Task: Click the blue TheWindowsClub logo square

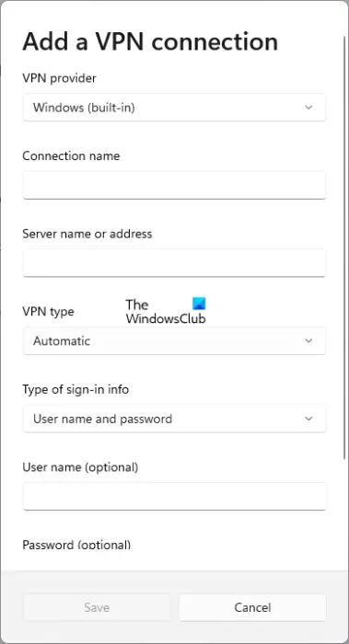Action: click(x=199, y=304)
